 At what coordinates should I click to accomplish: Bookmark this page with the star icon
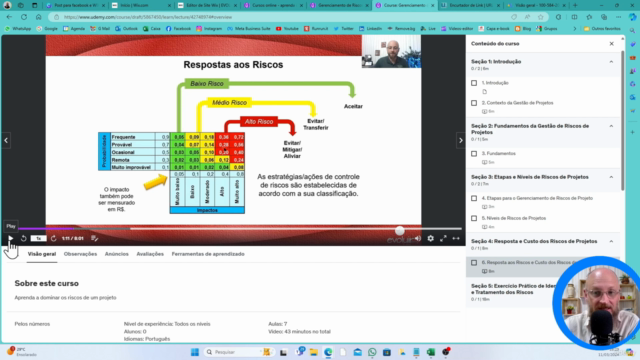(541, 17)
